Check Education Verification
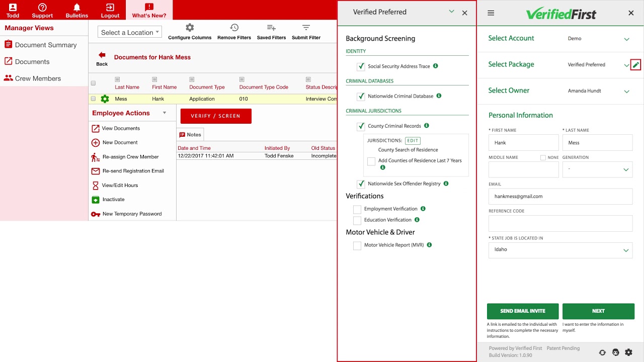Viewport: 644px width, 362px height. coord(357,220)
